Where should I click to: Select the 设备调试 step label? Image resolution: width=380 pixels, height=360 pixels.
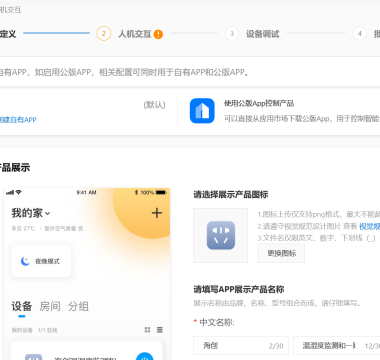click(x=263, y=34)
